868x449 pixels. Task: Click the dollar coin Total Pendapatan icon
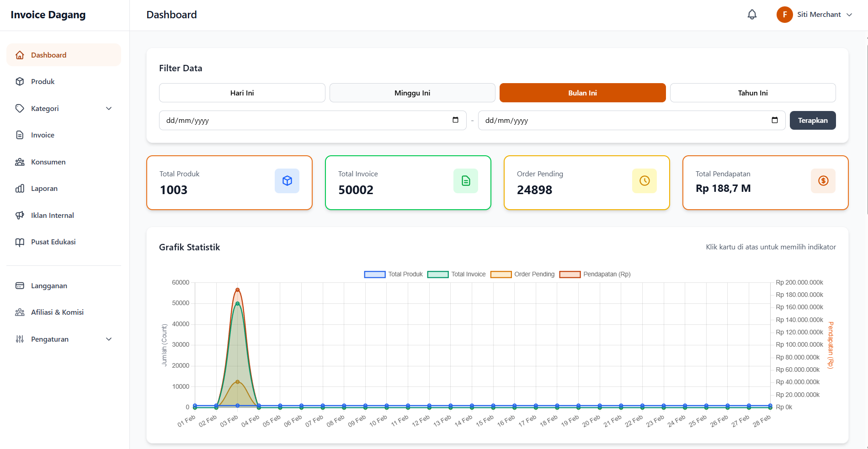click(x=823, y=181)
